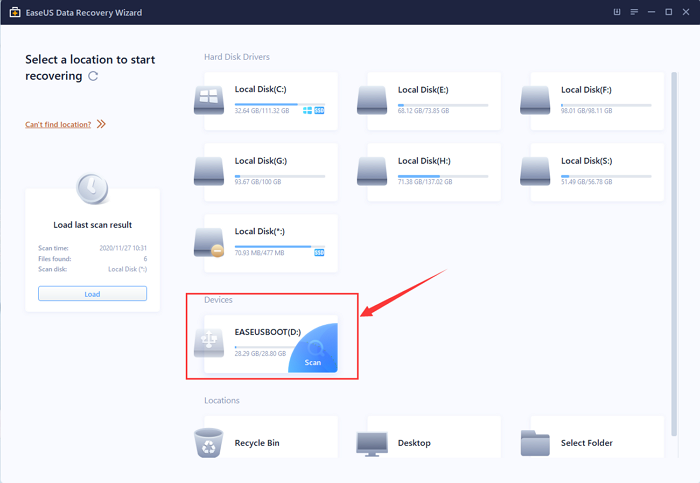Click the EaseUS app logo icon

pos(15,12)
